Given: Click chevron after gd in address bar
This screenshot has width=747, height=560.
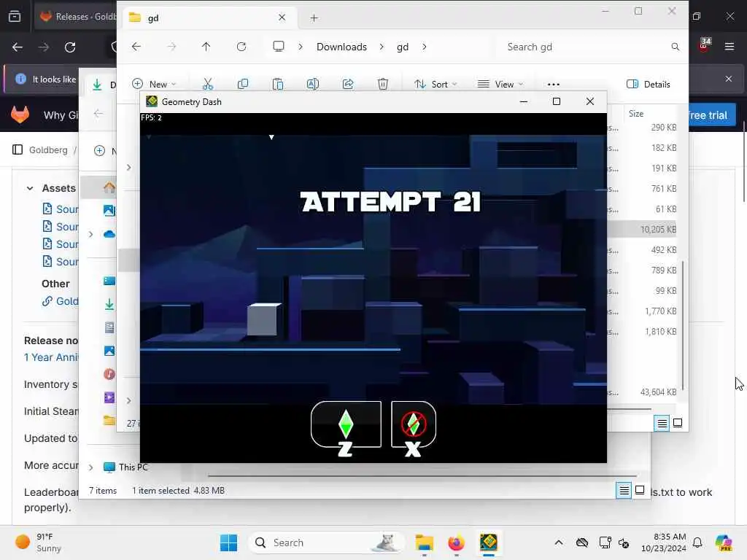Looking at the screenshot, I should click(x=425, y=47).
